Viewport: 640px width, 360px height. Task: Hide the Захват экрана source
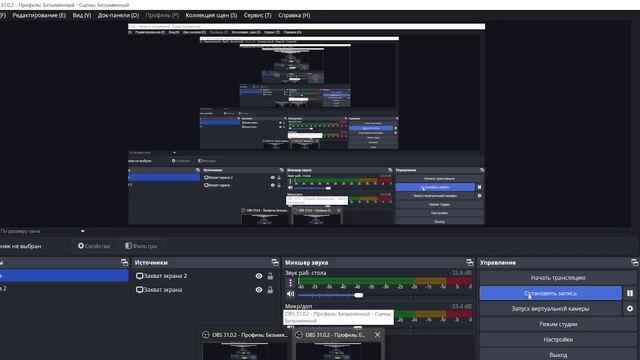click(259, 290)
